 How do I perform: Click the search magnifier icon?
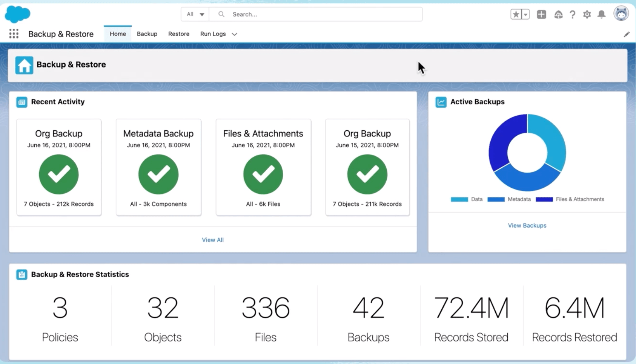coord(221,14)
